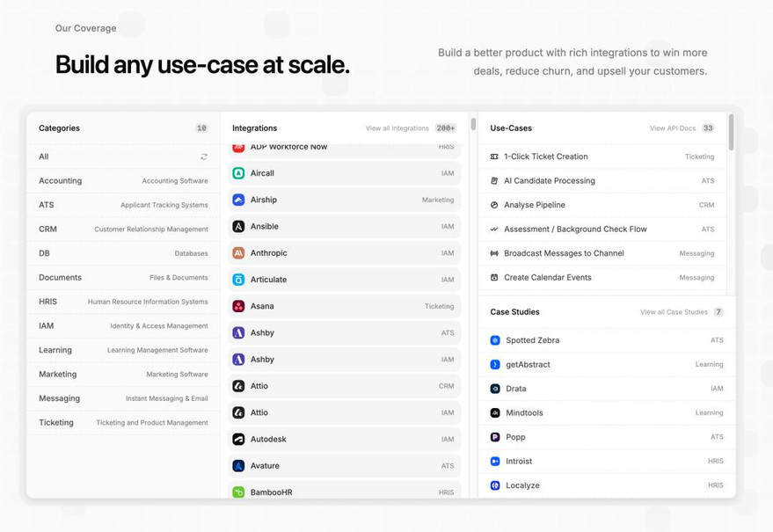Click the Broadcast Messages to Channel icon
This screenshot has width=773, height=532.
click(x=494, y=253)
